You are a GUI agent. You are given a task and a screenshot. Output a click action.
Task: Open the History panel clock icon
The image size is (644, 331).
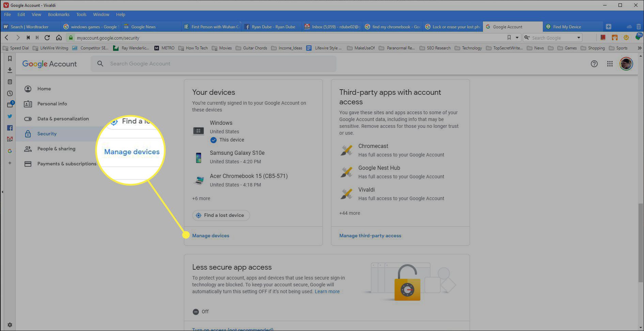(10, 93)
